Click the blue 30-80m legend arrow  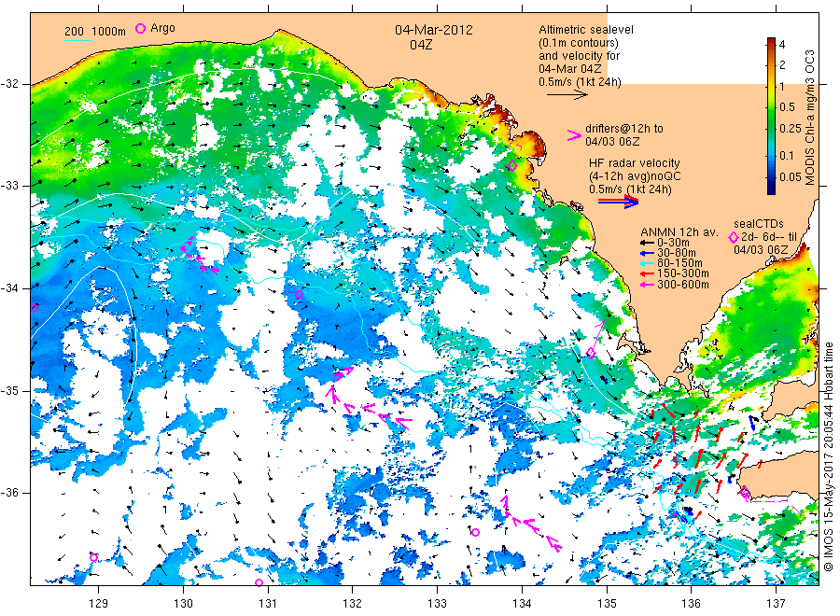(648, 253)
